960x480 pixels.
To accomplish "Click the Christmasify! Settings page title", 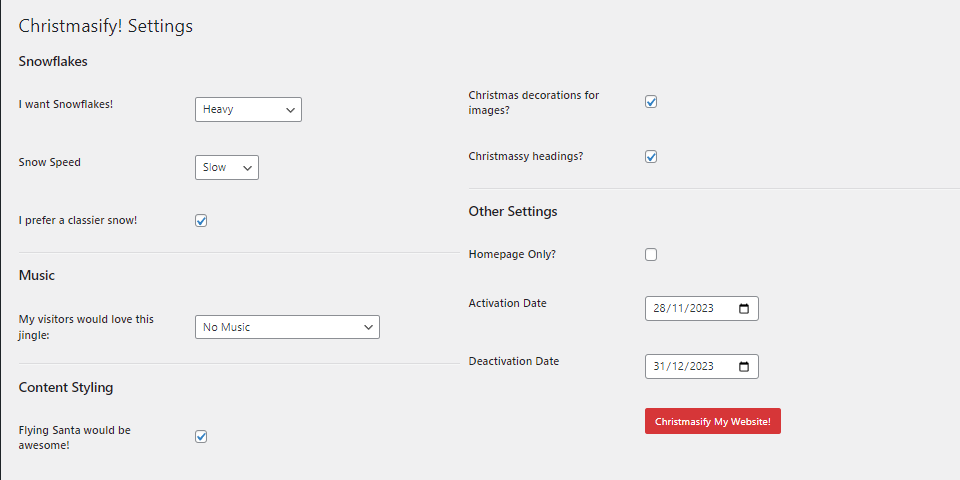I will coord(106,26).
